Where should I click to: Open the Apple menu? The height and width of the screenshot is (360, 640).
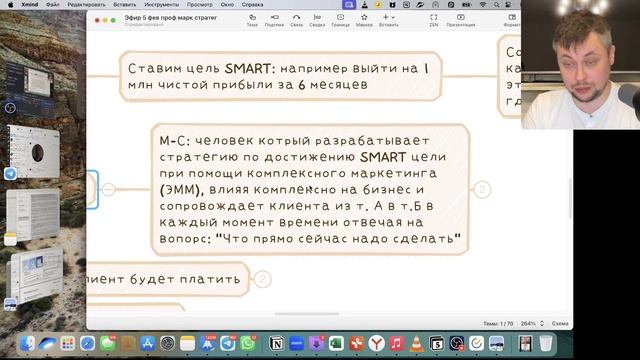coord(11,4)
